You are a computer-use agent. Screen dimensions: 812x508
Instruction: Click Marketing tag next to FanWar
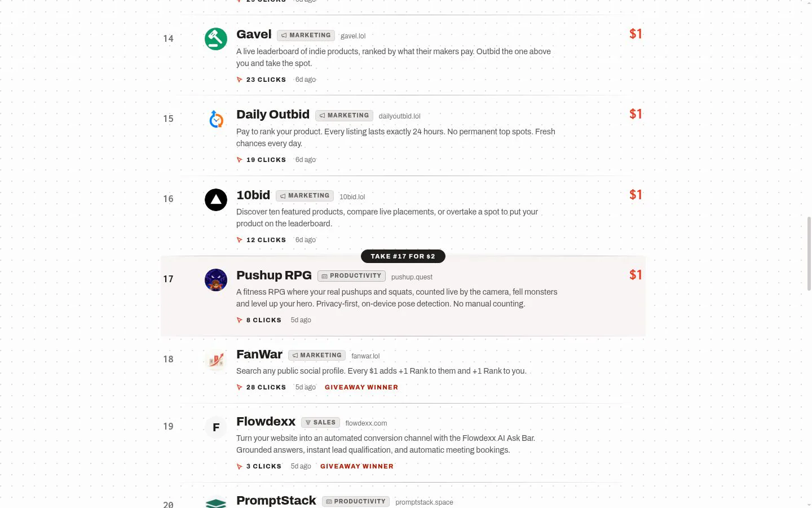[317, 356]
